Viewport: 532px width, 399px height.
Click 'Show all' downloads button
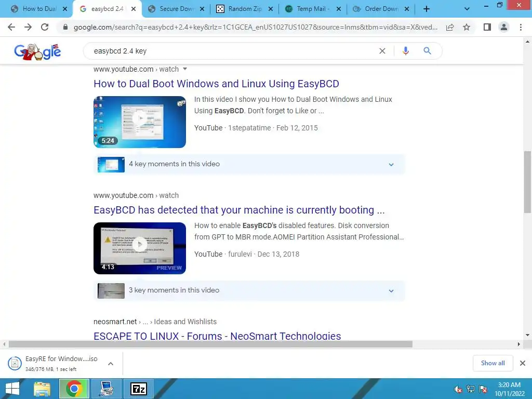[493, 363]
